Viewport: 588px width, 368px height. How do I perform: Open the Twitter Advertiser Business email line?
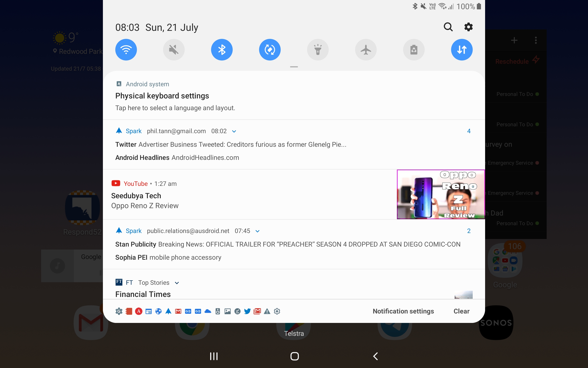click(231, 145)
